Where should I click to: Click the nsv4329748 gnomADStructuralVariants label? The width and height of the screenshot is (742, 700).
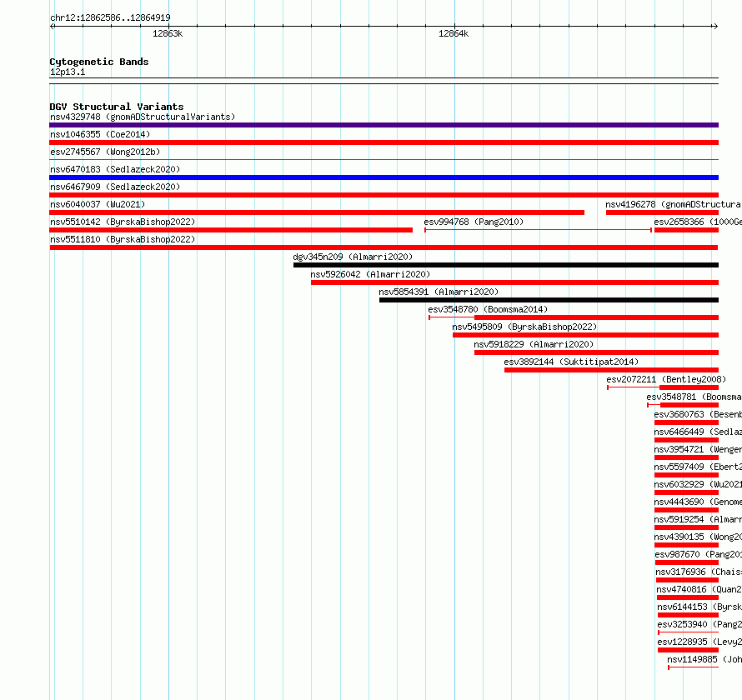tap(143, 117)
